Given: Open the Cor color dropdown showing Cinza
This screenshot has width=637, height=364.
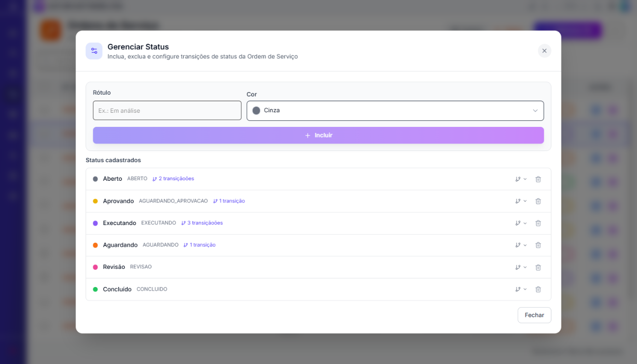Looking at the screenshot, I should click(x=395, y=111).
